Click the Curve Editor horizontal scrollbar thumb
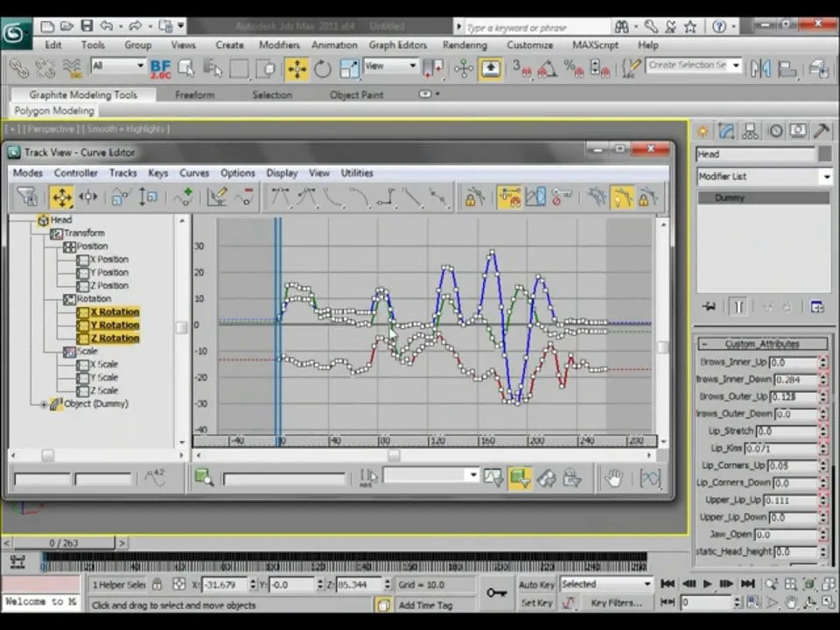The image size is (840, 630). [395, 455]
